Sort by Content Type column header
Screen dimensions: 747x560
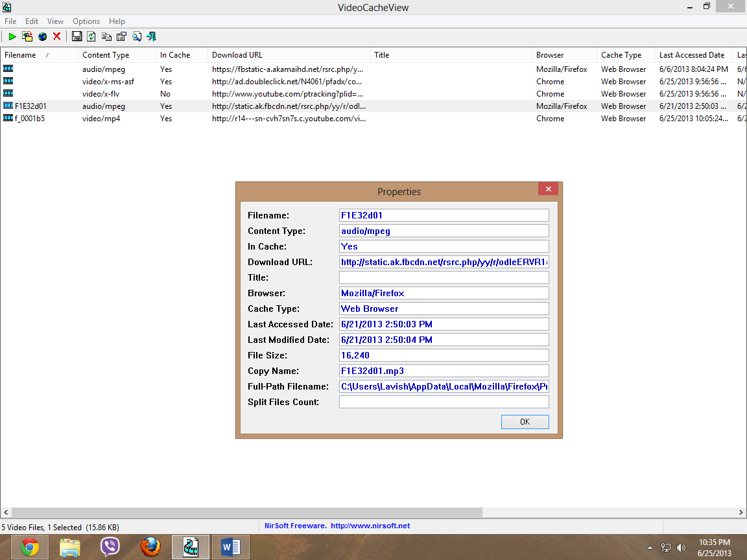117,54
